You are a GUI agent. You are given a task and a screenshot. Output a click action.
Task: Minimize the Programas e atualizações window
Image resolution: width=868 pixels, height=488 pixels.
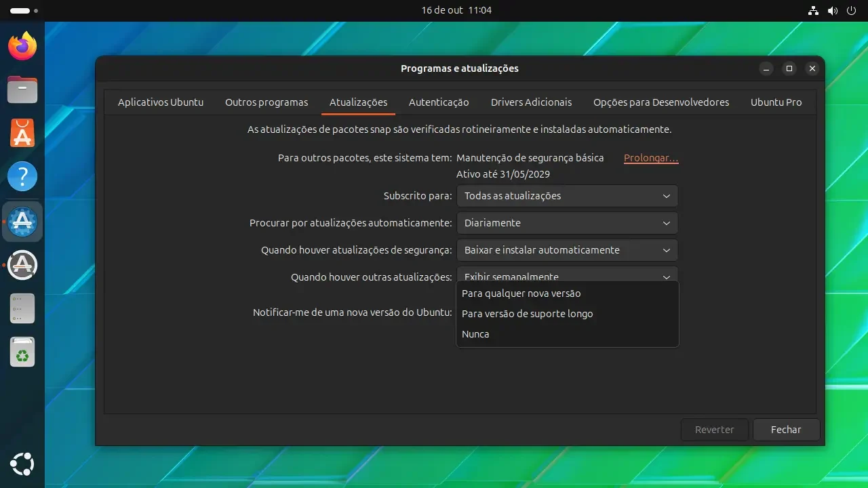click(766, 68)
